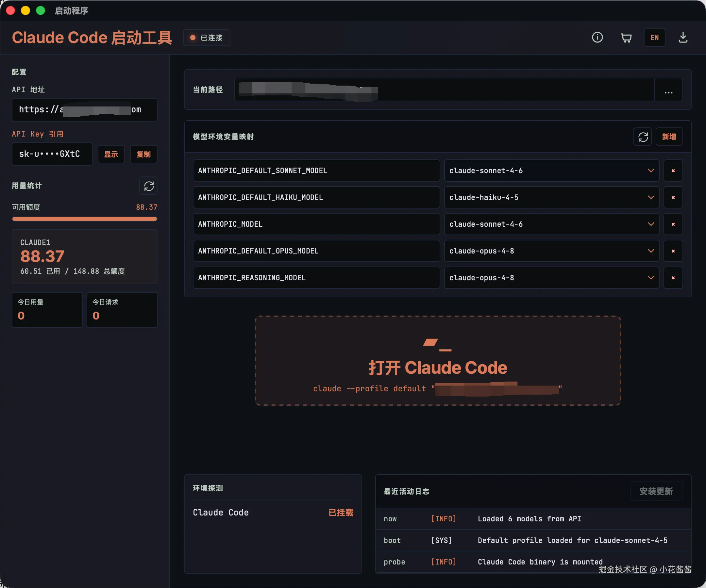Remove the ANTHROPIC_DEFAULT_OPUS_MODEL row
The height and width of the screenshot is (588, 706).
tap(673, 251)
